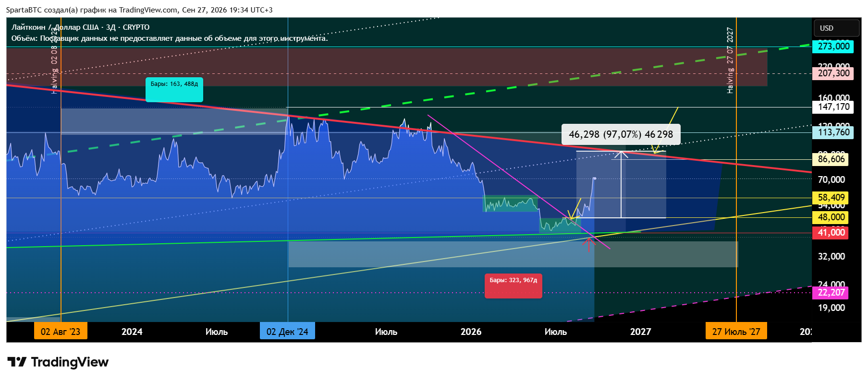
Task: Click the 2026 time axis label
Action: click(471, 332)
